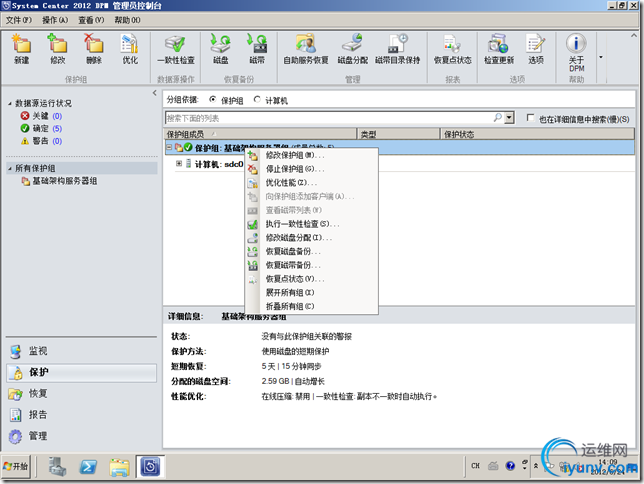Choose 展开所有组 from context menu
This screenshot has width=644, height=484.
[311, 293]
